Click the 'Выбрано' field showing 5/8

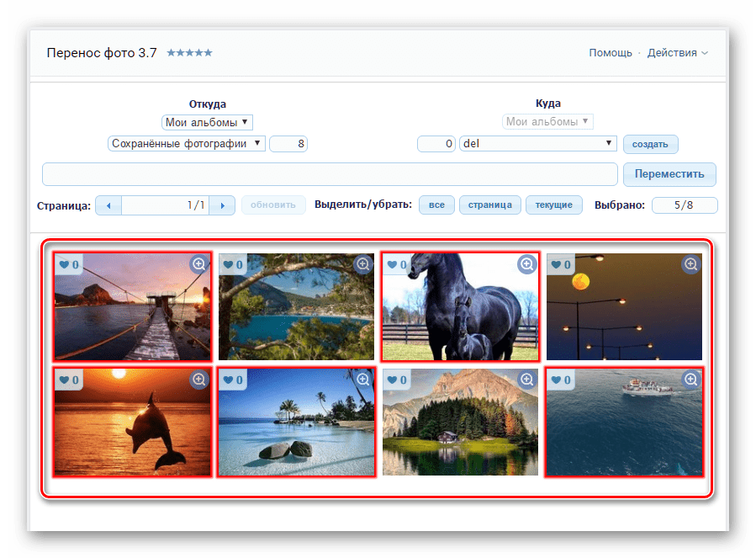click(x=685, y=205)
